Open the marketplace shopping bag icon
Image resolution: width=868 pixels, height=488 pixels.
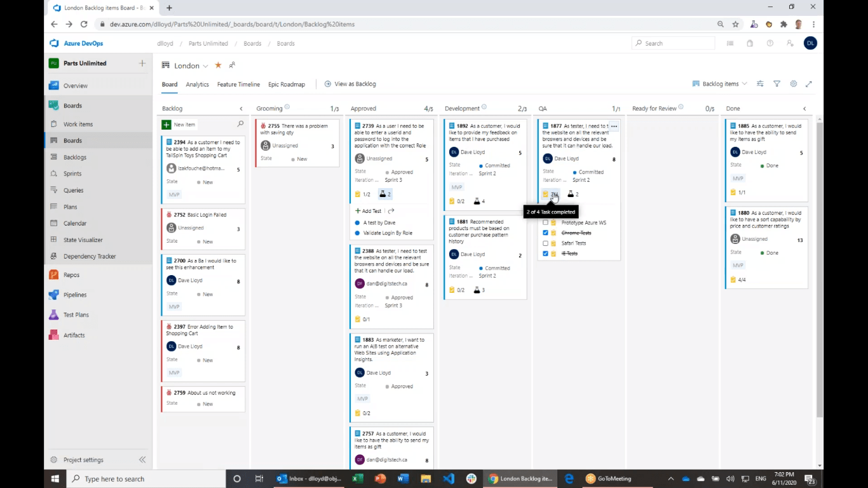pyautogui.click(x=750, y=43)
